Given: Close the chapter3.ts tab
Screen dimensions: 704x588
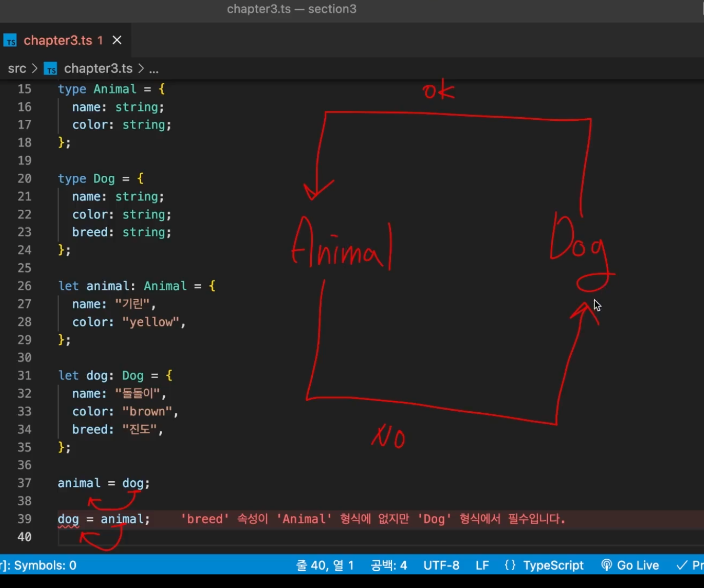Looking at the screenshot, I should (117, 40).
